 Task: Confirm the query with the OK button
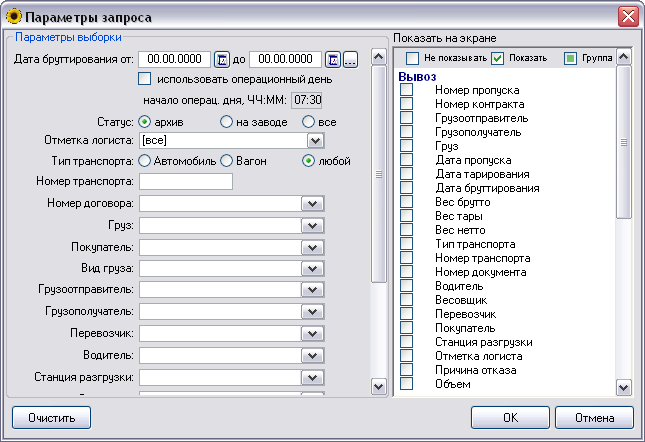pos(510,416)
